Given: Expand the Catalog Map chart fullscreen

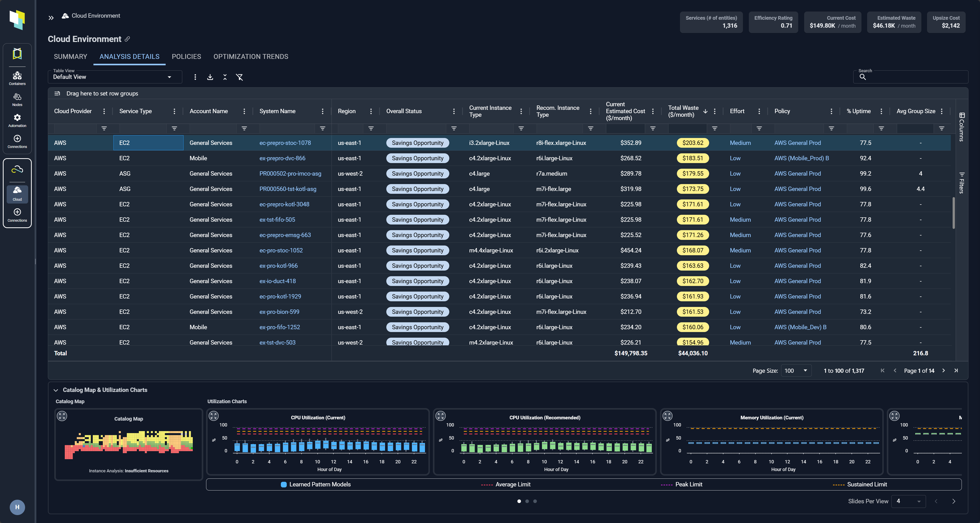Looking at the screenshot, I should coord(62,416).
